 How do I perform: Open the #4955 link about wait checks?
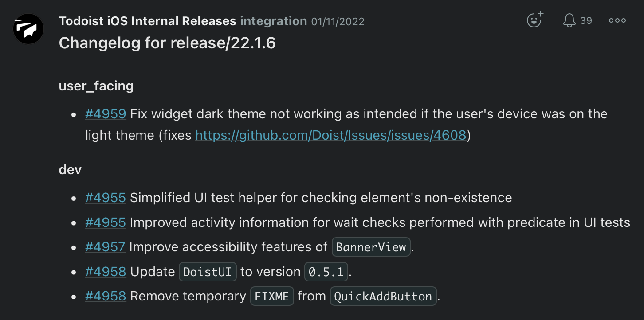[106, 222]
